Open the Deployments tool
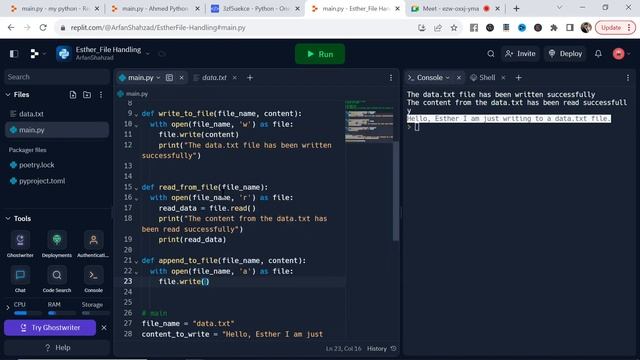640x360 pixels. pyautogui.click(x=57, y=244)
